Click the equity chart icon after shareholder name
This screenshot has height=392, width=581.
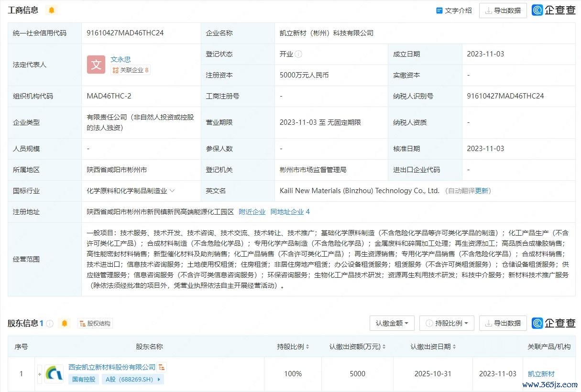[162, 367]
